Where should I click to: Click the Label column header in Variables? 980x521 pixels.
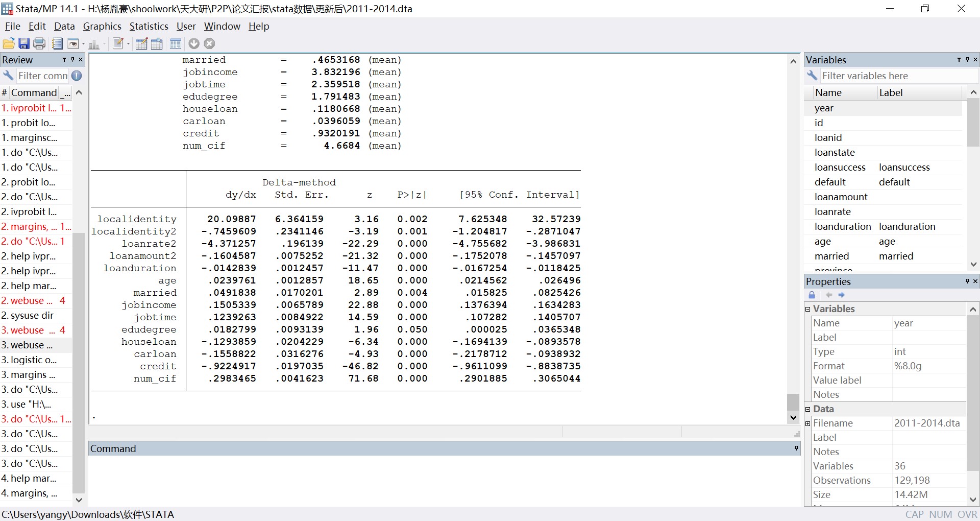(919, 92)
